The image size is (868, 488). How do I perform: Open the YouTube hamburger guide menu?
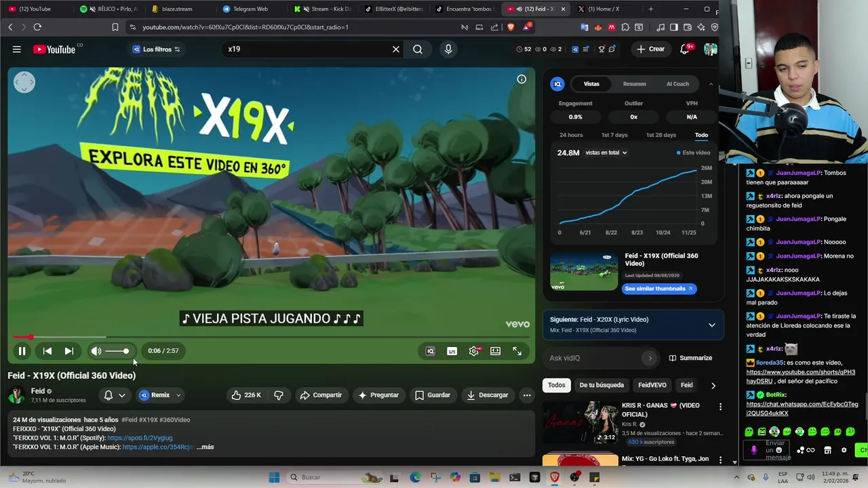[x=17, y=49]
